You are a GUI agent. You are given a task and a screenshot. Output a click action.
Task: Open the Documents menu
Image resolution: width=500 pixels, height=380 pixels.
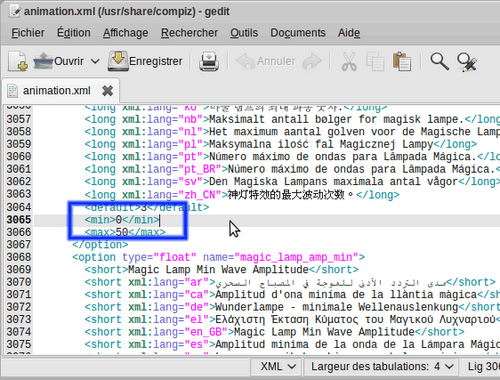[x=298, y=33]
